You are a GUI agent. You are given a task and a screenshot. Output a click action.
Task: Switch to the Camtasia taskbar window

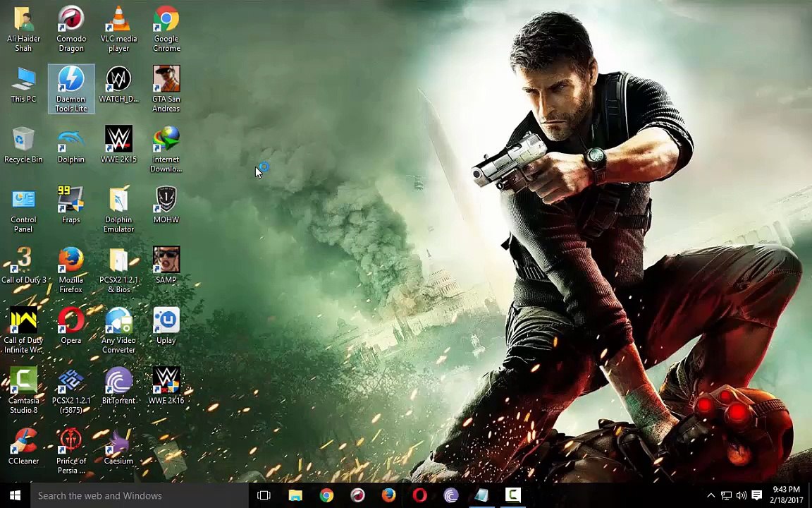pyautogui.click(x=512, y=495)
